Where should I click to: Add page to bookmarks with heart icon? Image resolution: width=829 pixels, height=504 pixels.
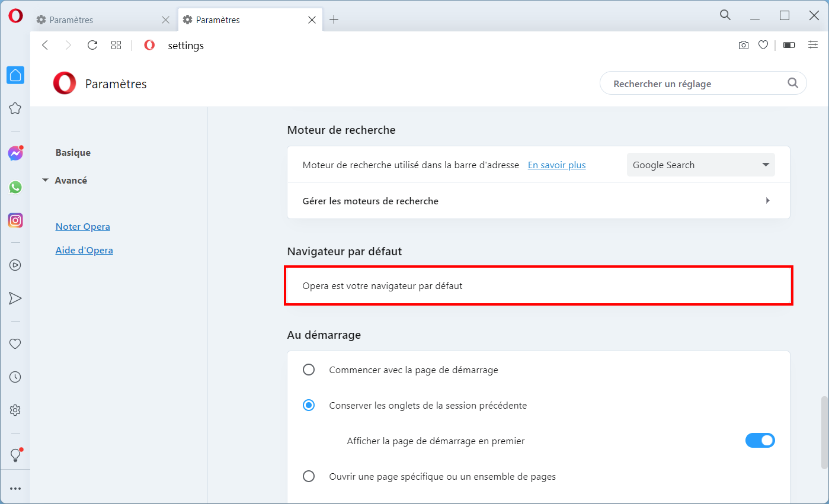tap(763, 46)
